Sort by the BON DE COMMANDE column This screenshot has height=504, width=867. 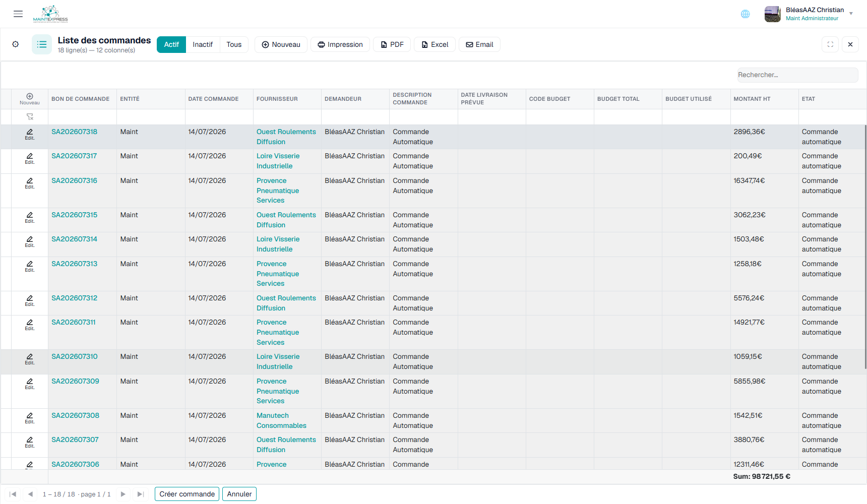[x=81, y=99]
